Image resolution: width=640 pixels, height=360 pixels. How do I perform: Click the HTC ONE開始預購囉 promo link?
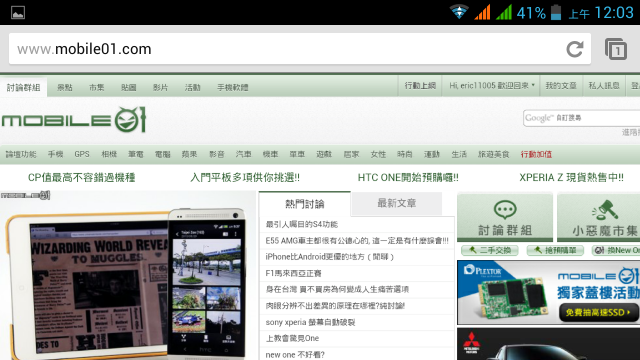(x=408, y=178)
